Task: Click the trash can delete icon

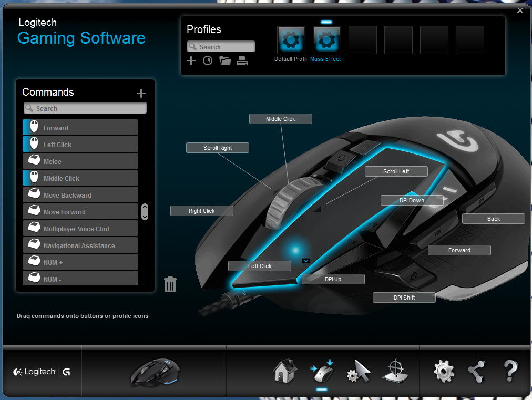Action: 170,284
